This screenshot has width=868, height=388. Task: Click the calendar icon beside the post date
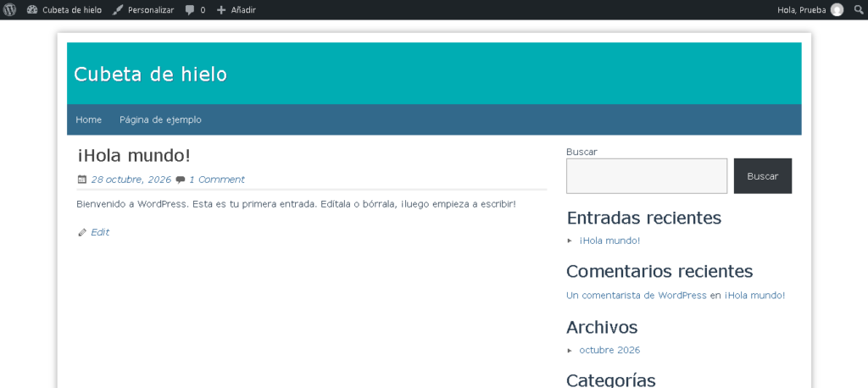pyautogui.click(x=82, y=179)
